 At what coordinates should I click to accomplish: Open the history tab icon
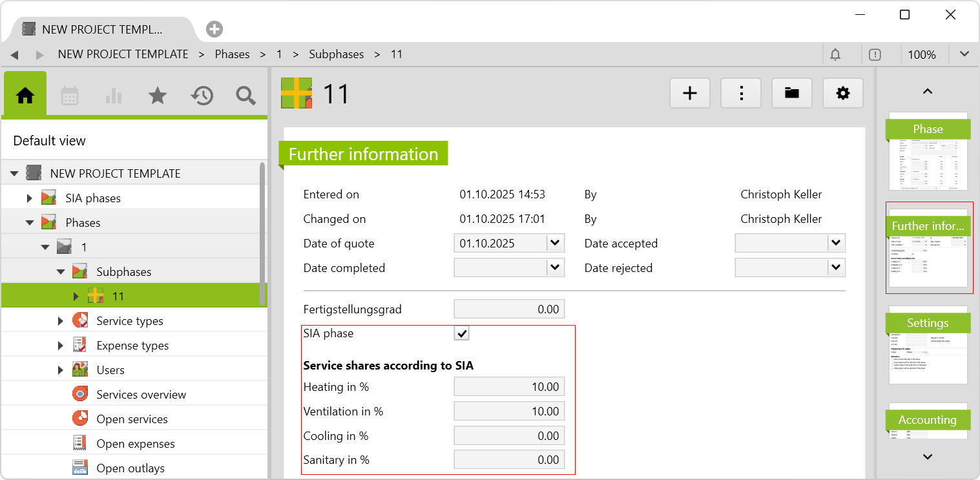tap(202, 96)
